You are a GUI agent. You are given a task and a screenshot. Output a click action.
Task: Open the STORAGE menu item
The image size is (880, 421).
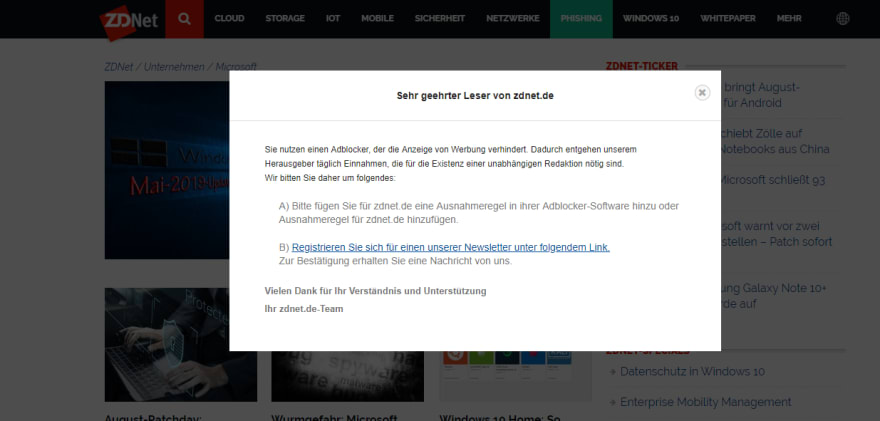(285, 19)
